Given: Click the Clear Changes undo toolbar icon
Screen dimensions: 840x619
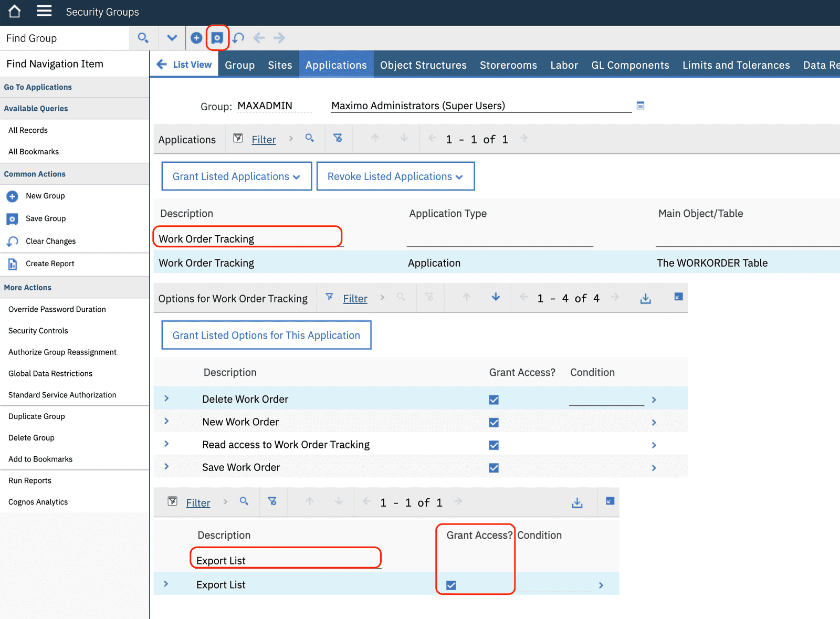Looking at the screenshot, I should point(238,38).
